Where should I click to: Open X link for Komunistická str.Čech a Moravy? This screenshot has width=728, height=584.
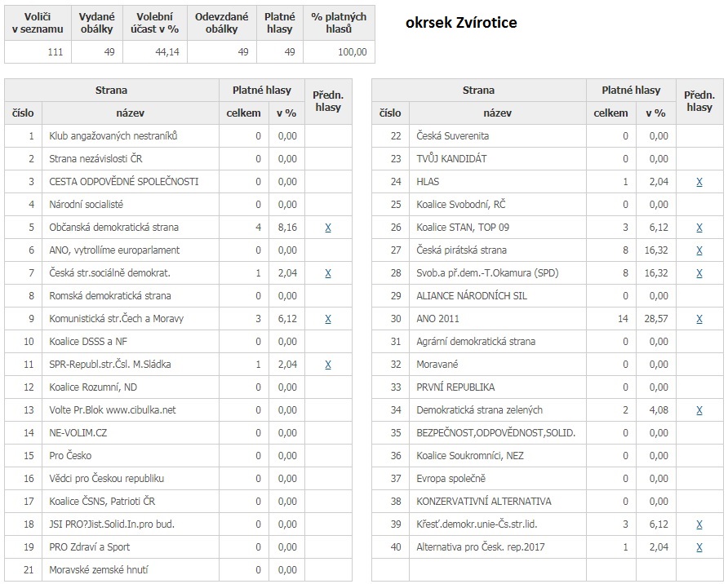(x=328, y=319)
